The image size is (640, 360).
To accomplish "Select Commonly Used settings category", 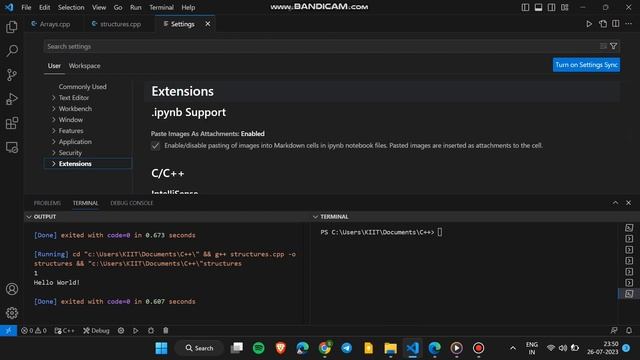I will click(82, 87).
